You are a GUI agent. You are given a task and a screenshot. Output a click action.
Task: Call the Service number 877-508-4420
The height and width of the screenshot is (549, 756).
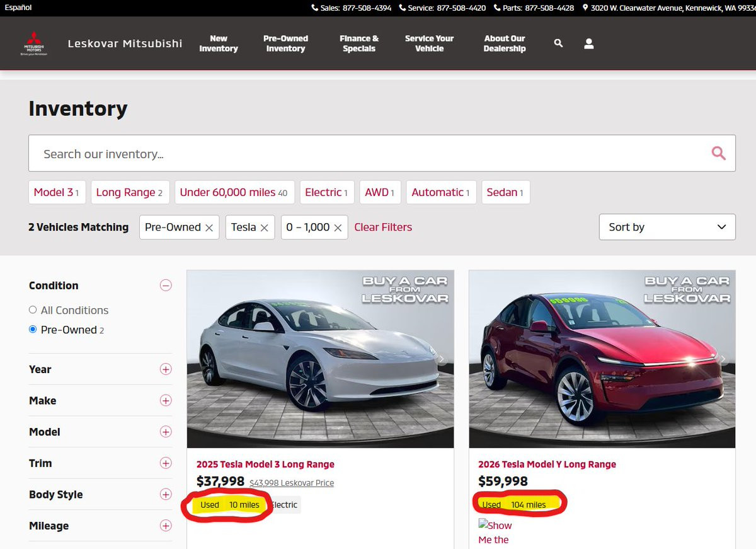(x=461, y=8)
